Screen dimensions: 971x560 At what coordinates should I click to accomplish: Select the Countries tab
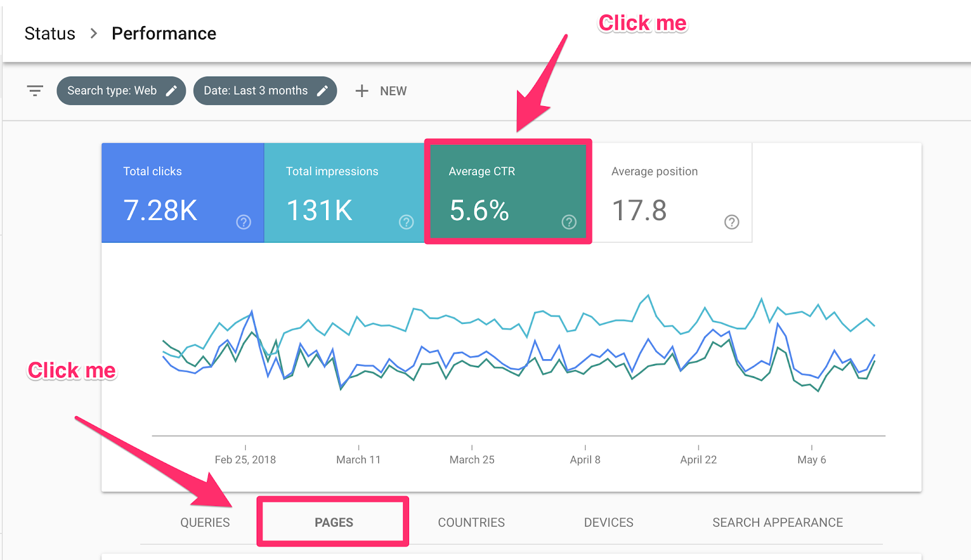click(x=471, y=522)
